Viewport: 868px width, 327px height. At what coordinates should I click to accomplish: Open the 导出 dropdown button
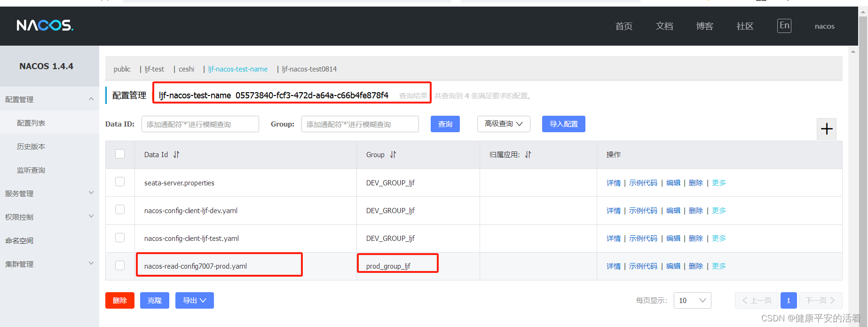pos(195,300)
